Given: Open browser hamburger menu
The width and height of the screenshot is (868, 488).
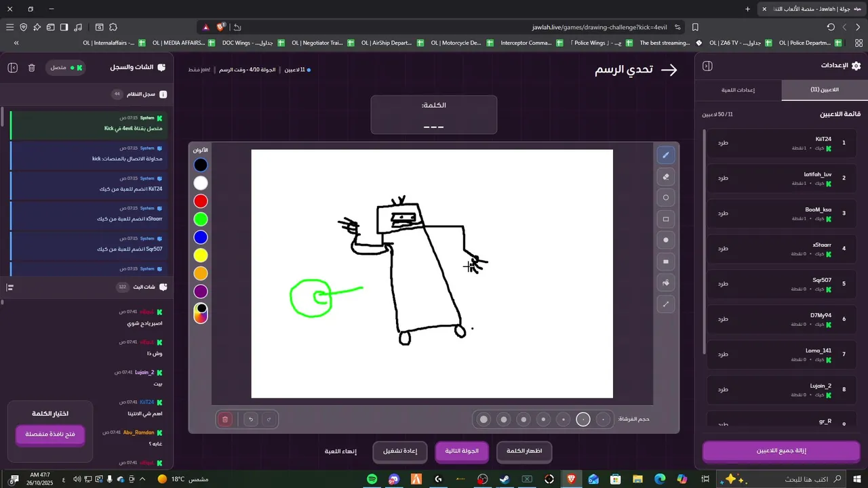Looking at the screenshot, I should tap(9, 27).
